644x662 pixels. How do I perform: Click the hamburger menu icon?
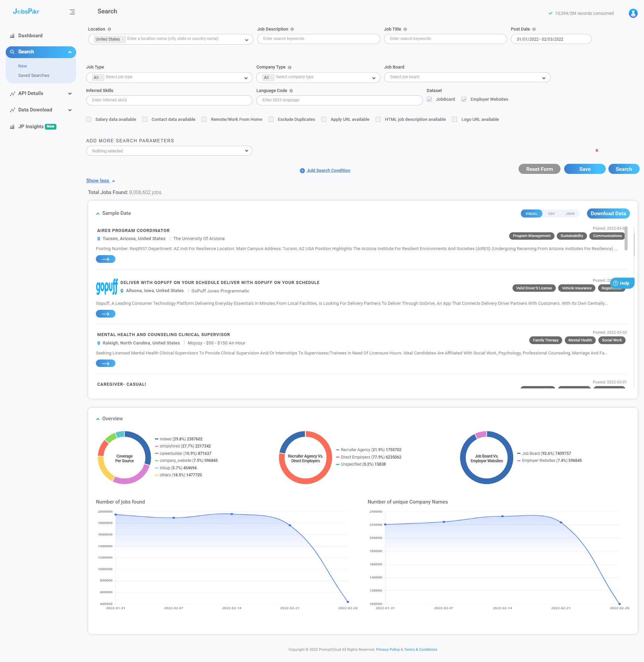(x=72, y=12)
